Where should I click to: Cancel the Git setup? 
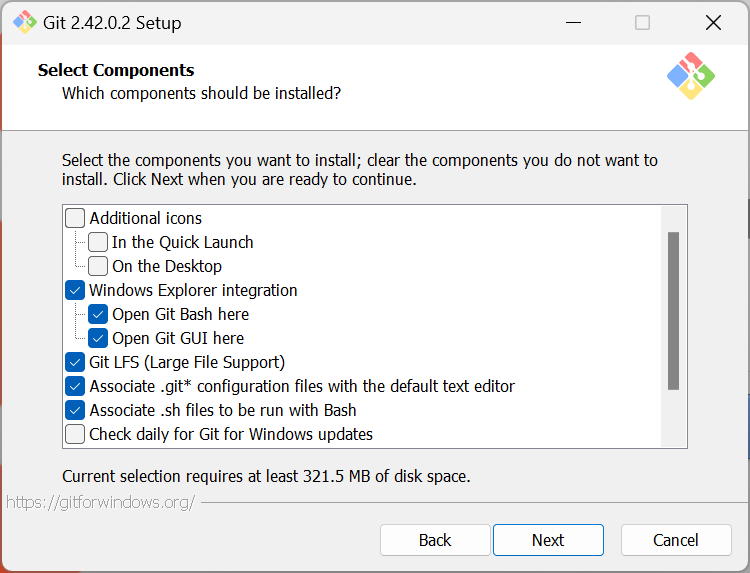[x=676, y=540]
